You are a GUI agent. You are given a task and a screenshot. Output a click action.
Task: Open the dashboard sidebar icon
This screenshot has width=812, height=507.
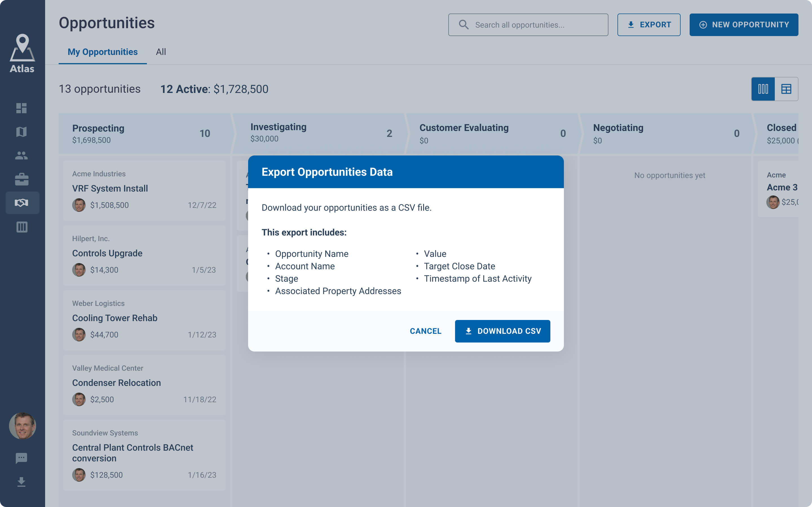[x=21, y=108]
